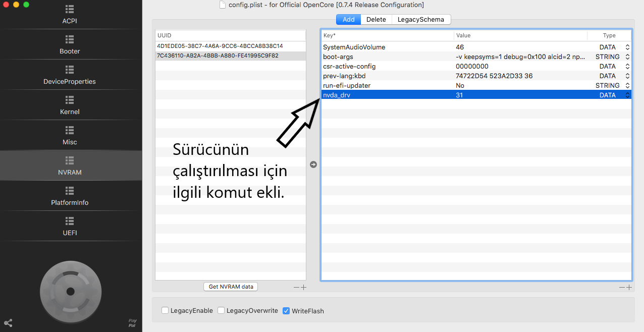Go to the Kernel section icon

(x=70, y=100)
